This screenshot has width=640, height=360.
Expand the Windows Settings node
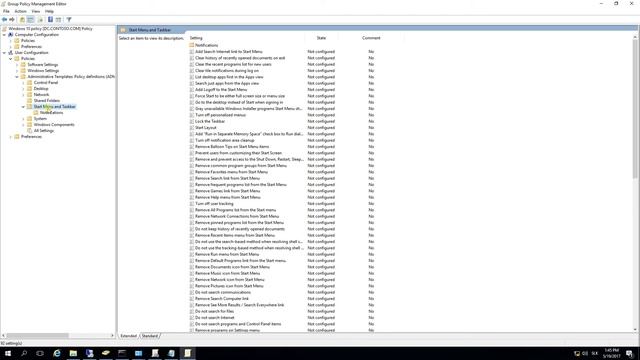point(17,71)
